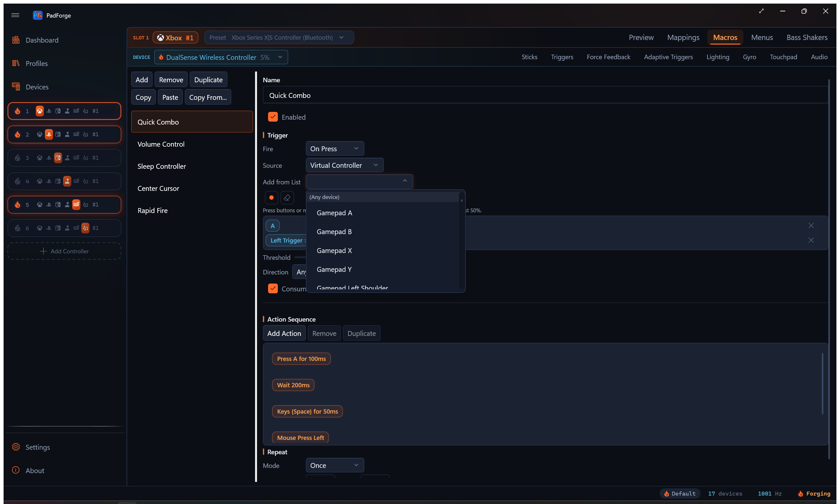Image resolution: width=840 pixels, height=504 pixels.
Task: Switch to the Mappings tab
Action: pyautogui.click(x=683, y=37)
